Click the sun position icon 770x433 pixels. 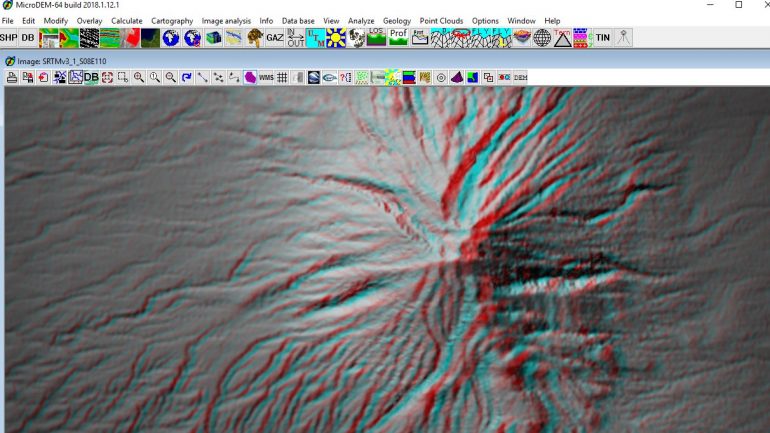click(336, 37)
